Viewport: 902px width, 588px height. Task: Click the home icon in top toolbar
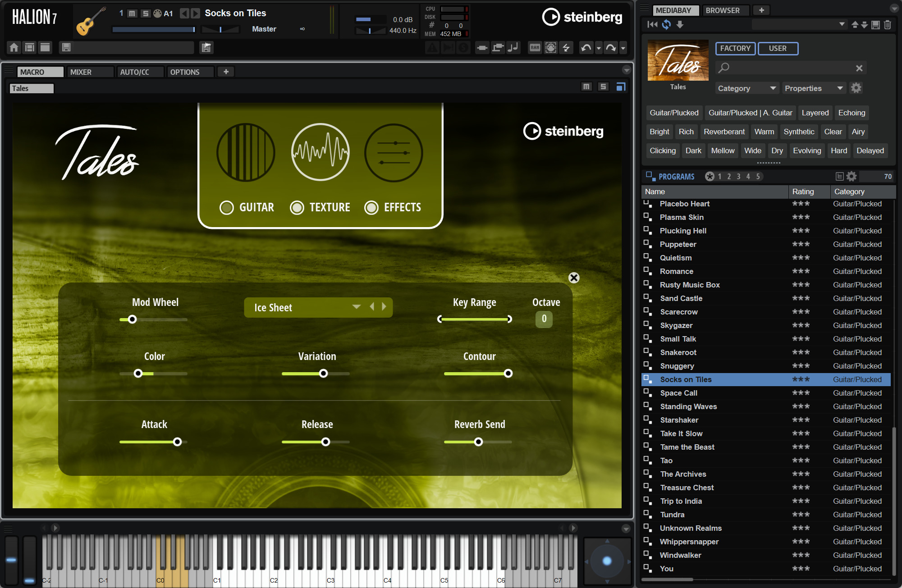[x=14, y=47]
